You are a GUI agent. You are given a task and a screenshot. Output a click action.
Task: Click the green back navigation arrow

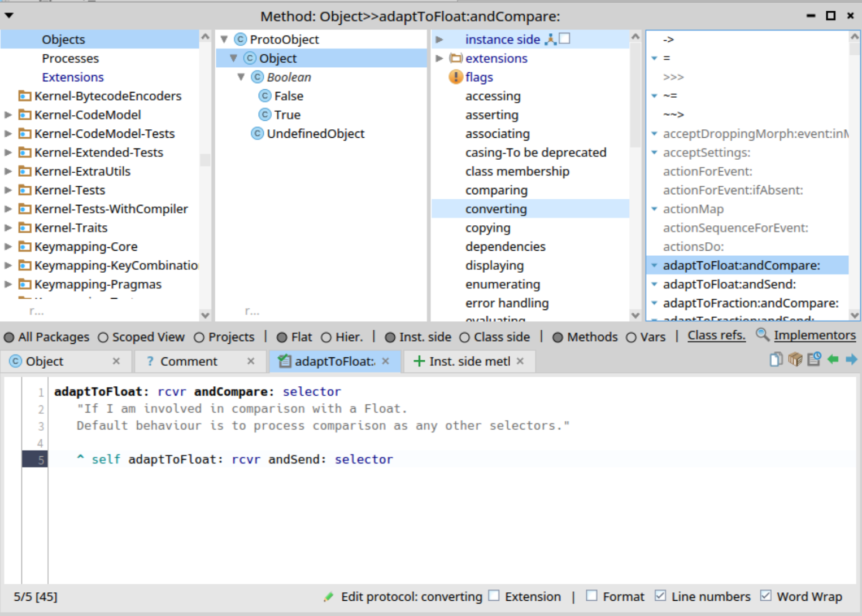coord(833,359)
